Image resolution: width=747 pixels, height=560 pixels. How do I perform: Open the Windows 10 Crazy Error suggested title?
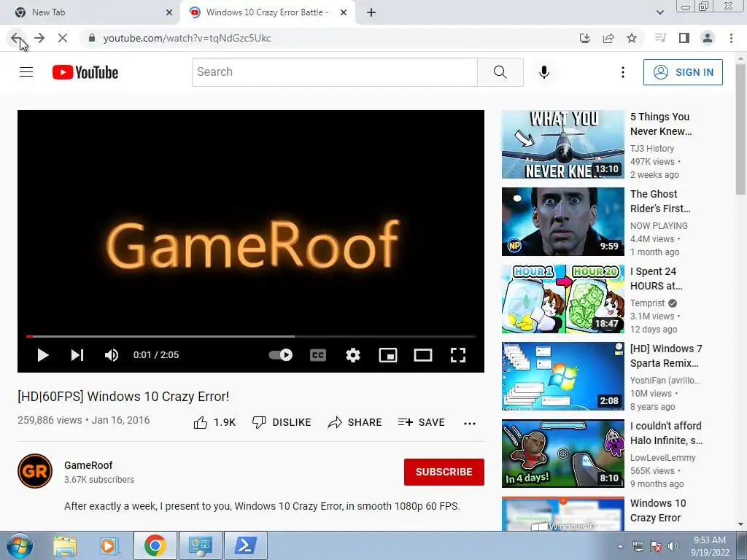point(658,510)
